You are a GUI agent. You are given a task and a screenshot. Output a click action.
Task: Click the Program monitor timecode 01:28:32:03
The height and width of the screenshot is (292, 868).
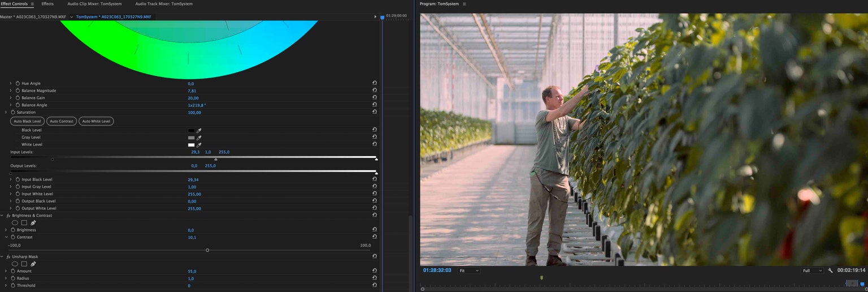(437, 270)
